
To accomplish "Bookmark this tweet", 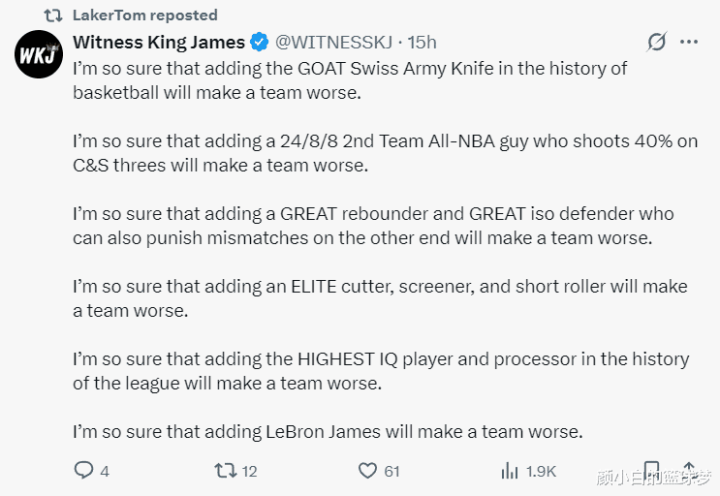I will point(651,470).
